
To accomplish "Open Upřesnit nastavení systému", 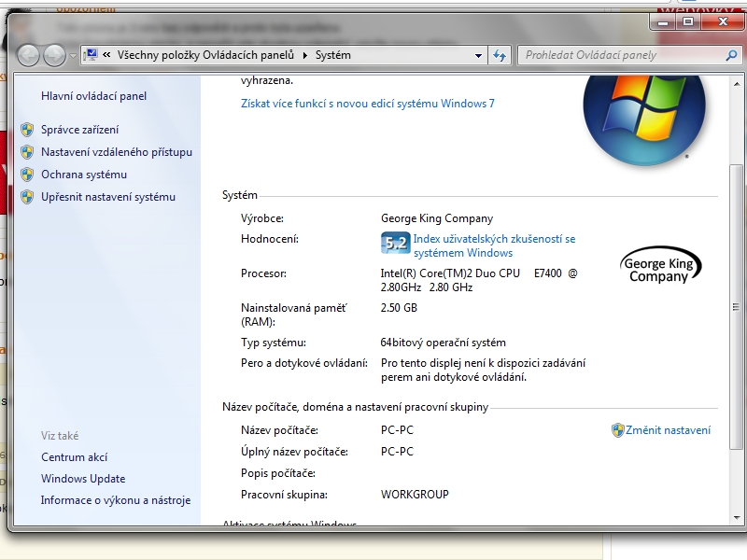I will [x=108, y=197].
